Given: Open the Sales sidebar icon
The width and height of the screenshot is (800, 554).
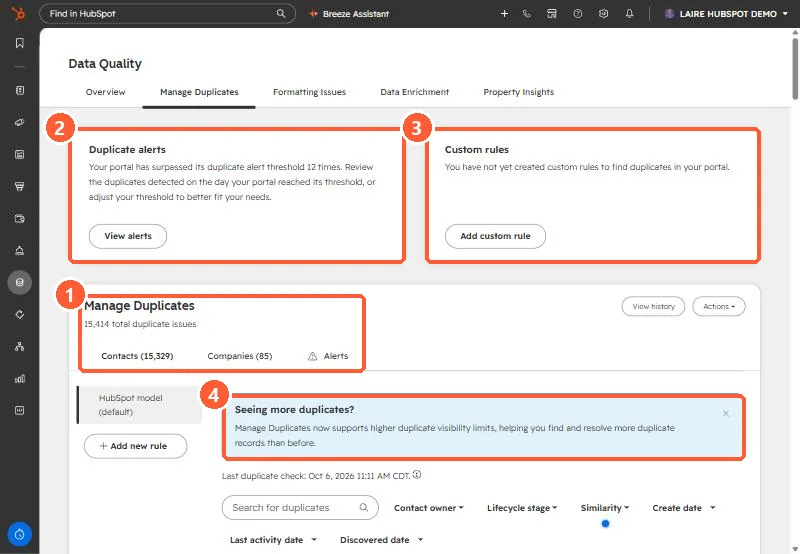Looking at the screenshot, I should pos(19,186).
